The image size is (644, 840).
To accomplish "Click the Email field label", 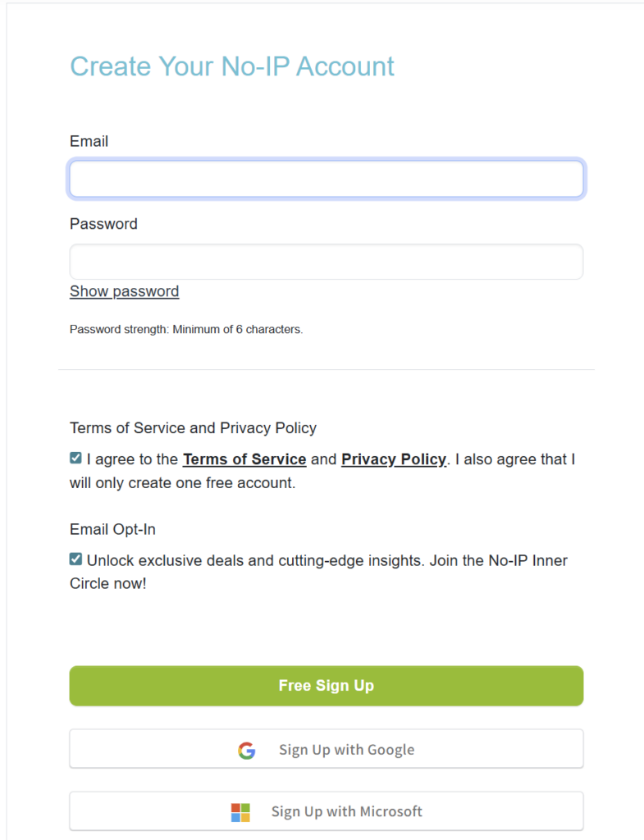I will [89, 141].
